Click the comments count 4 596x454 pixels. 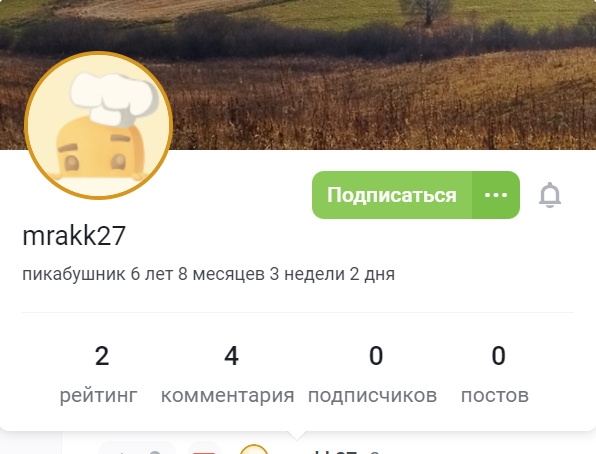[231, 356]
